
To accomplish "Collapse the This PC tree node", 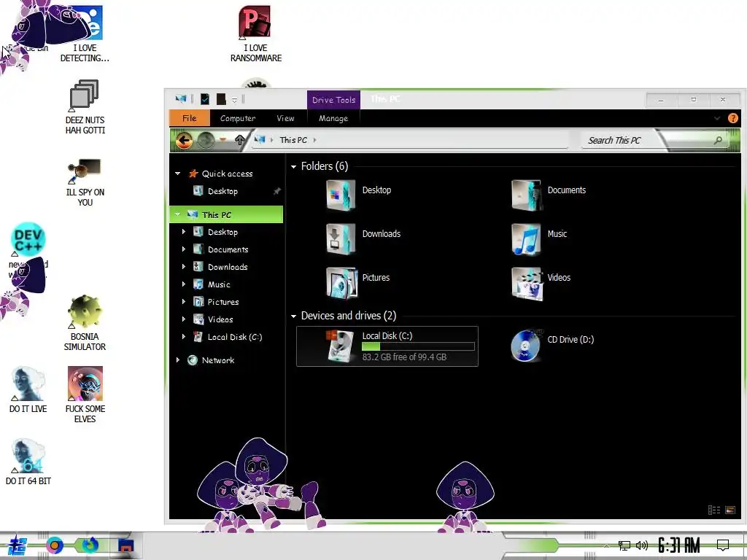I will point(178,215).
